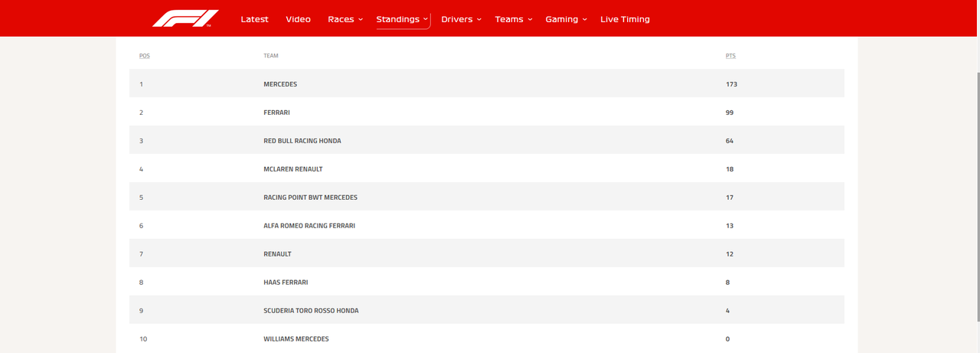Image resolution: width=980 pixels, height=353 pixels.
Task: Select the 64 points value for Red Bull
Action: [730, 141]
